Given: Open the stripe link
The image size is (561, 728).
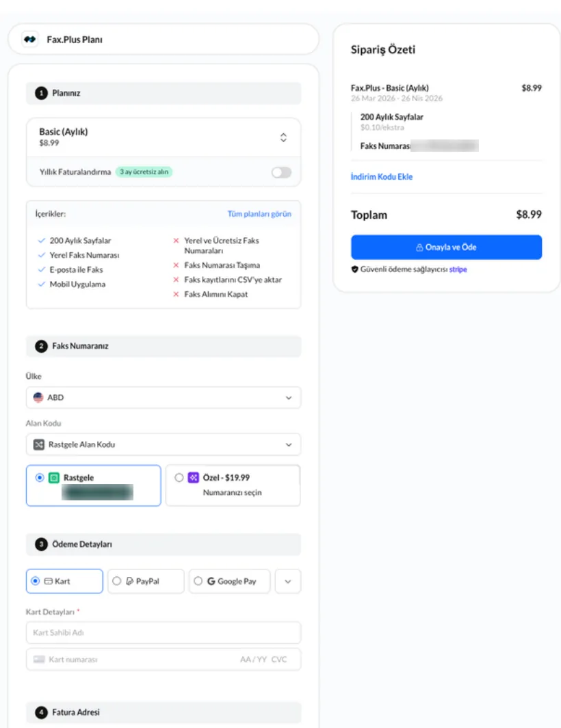Looking at the screenshot, I should pyautogui.click(x=458, y=269).
